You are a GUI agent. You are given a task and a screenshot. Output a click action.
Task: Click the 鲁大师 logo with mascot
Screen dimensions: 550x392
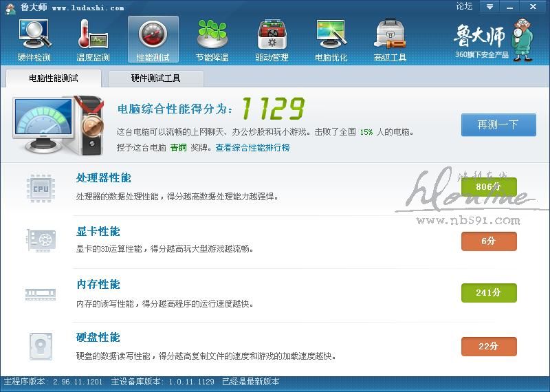pos(494,41)
